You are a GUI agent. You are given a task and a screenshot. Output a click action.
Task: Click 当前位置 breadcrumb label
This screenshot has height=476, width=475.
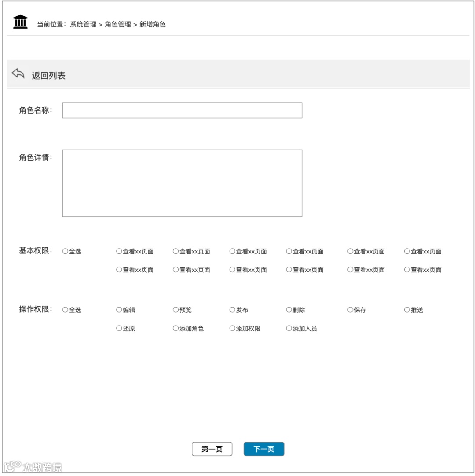point(51,24)
